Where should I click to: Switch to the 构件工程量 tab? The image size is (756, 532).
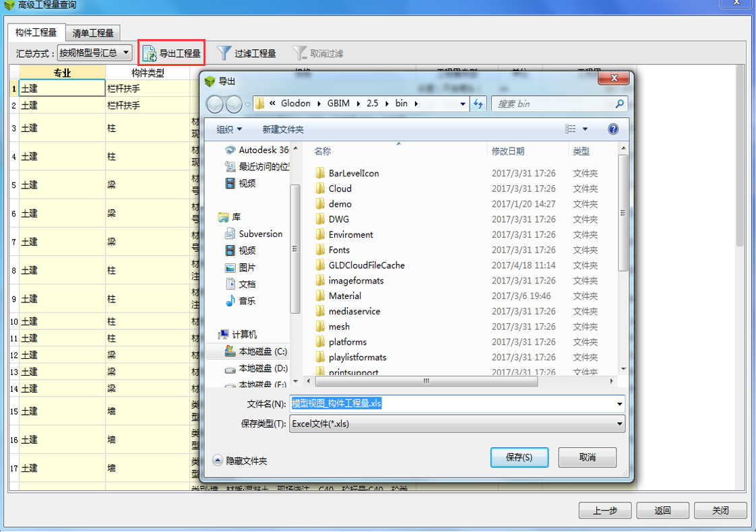pyautogui.click(x=36, y=32)
